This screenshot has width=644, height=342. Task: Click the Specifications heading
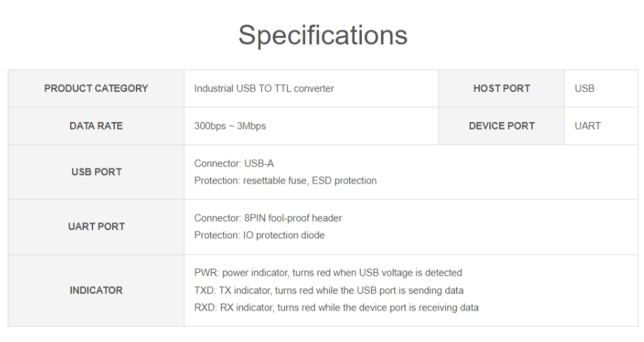(321, 34)
